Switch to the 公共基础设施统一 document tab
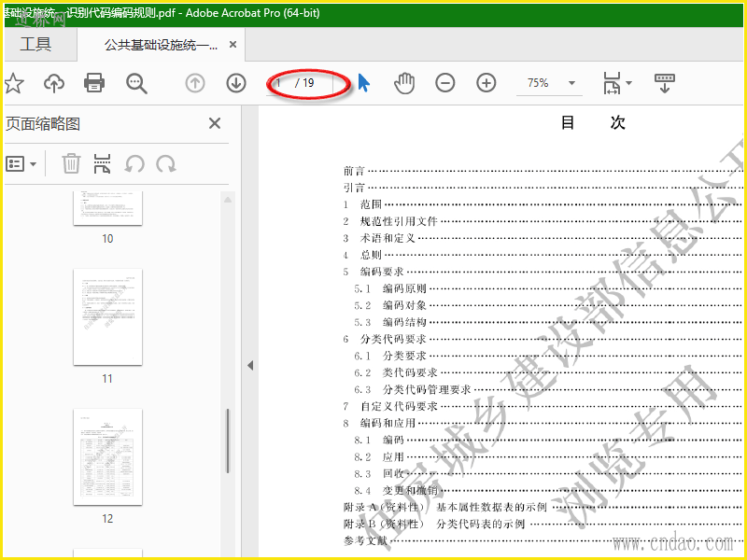747x560 pixels. [161, 45]
